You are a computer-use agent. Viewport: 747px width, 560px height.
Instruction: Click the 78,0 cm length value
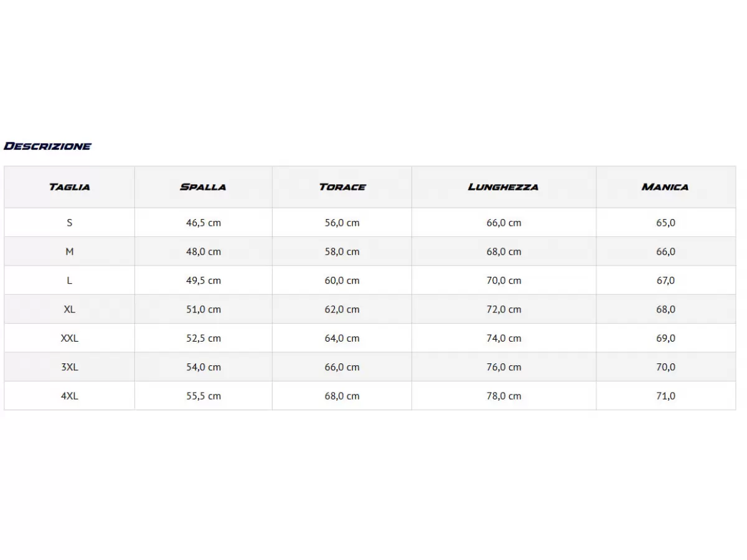504,396
